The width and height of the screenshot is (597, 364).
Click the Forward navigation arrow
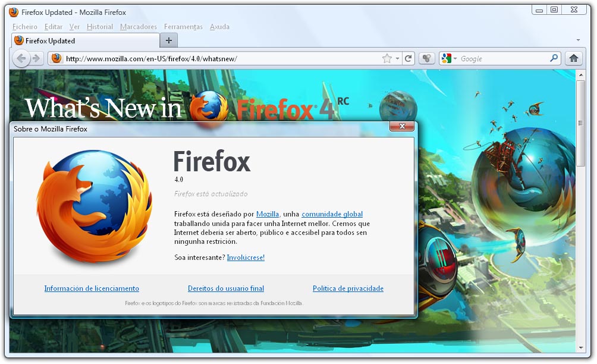[36, 58]
